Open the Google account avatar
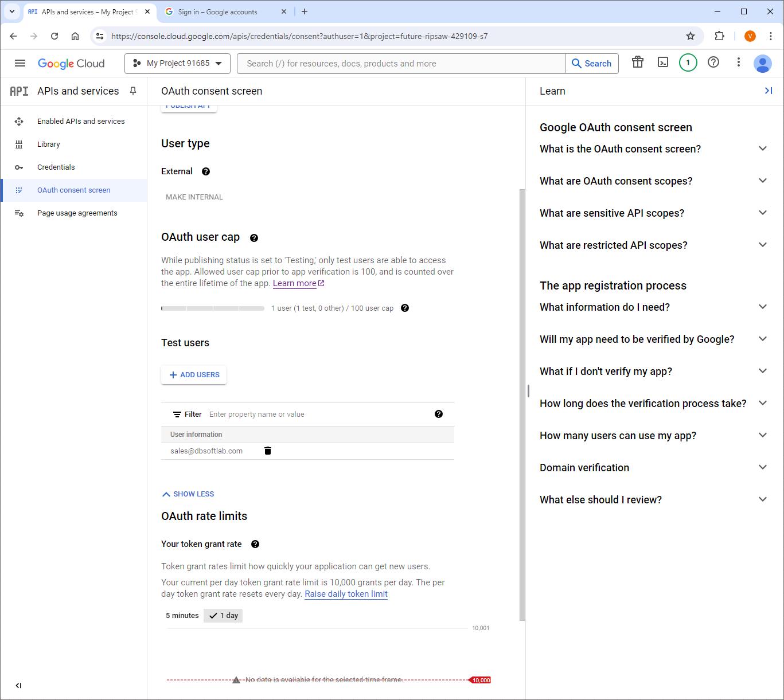The image size is (784, 700). pyautogui.click(x=763, y=64)
